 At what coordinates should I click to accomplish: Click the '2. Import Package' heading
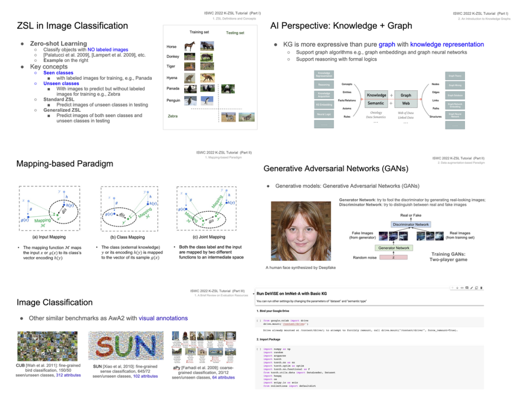[268, 339]
